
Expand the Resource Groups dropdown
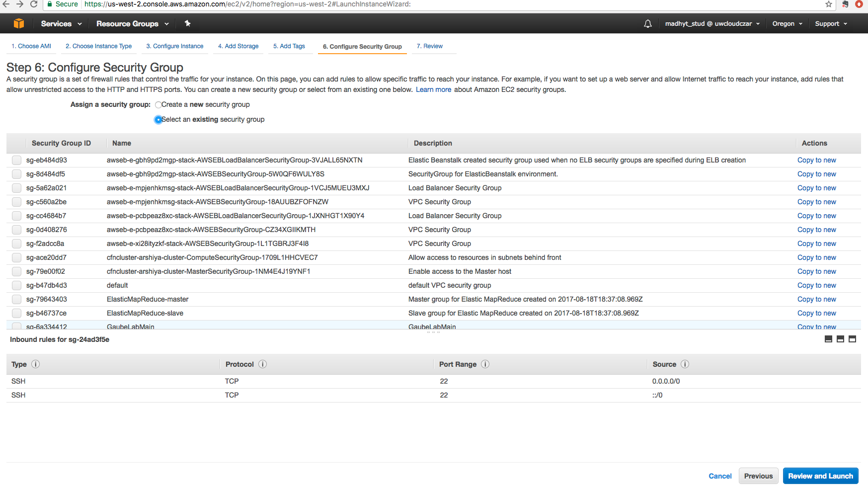click(132, 23)
